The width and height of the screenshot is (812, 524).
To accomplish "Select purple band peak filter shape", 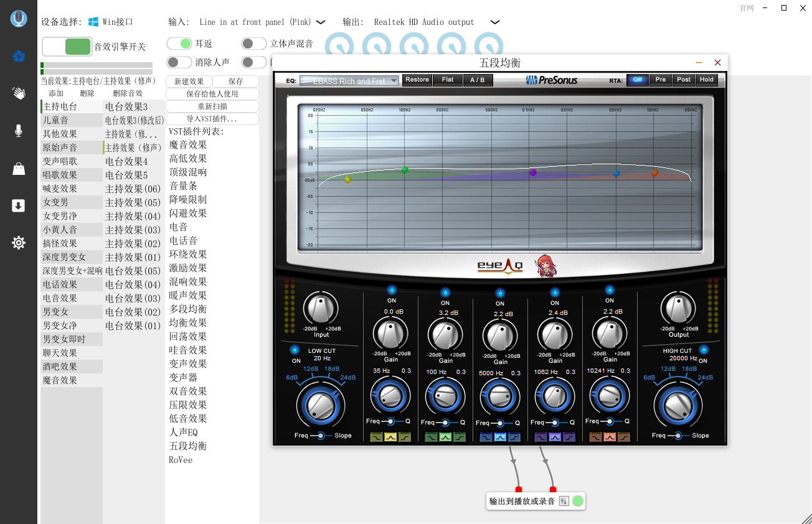I will [x=555, y=437].
